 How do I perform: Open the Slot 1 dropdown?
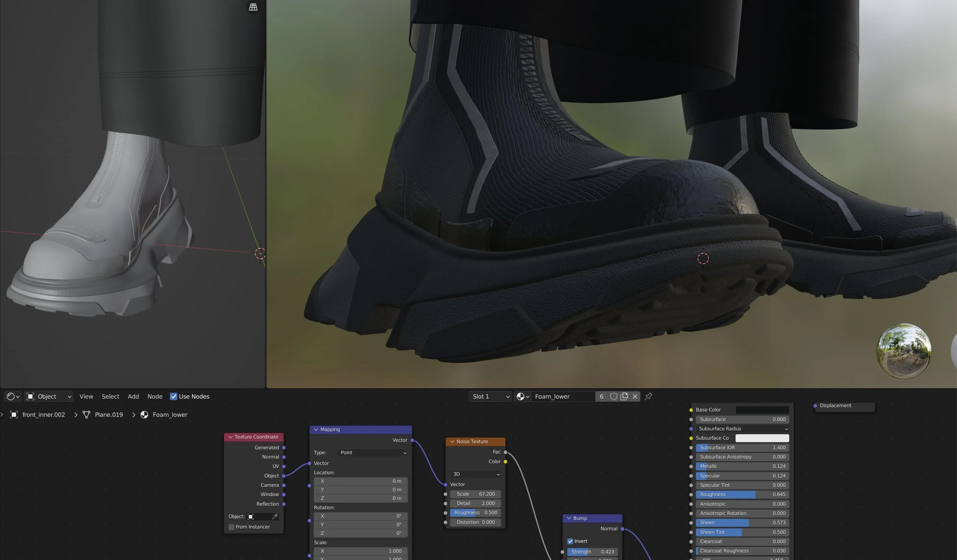tap(490, 396)
